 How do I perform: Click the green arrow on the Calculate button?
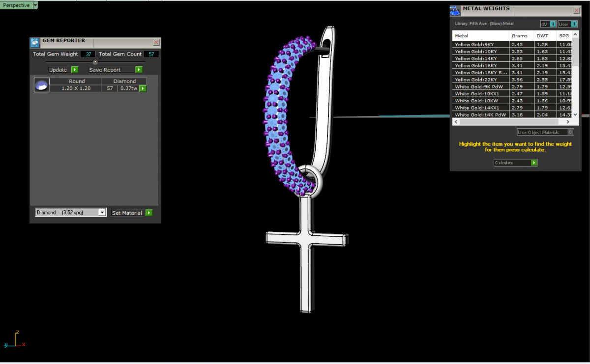(534, 163)
